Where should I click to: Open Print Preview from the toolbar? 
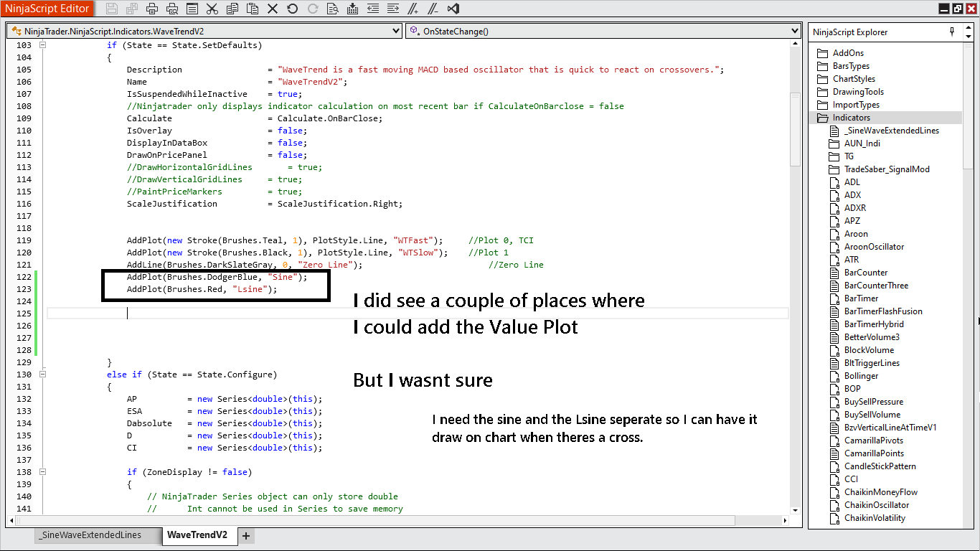click(x=172, y=9)
